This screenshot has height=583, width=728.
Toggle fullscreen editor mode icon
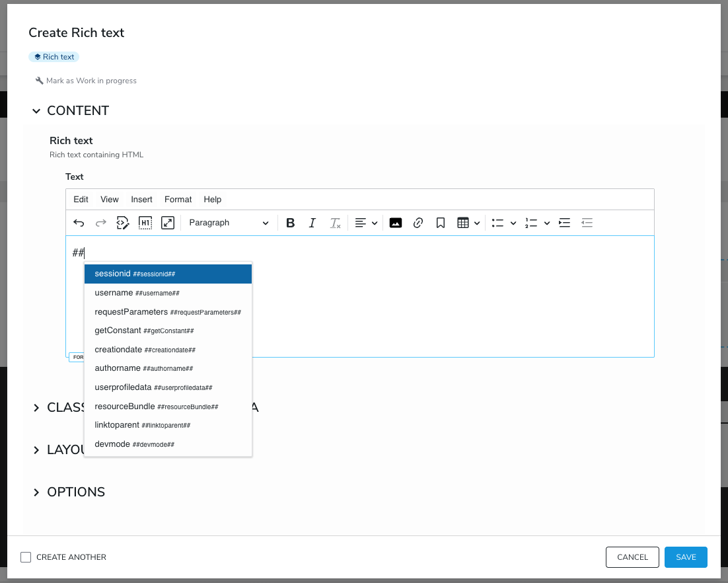168,223
